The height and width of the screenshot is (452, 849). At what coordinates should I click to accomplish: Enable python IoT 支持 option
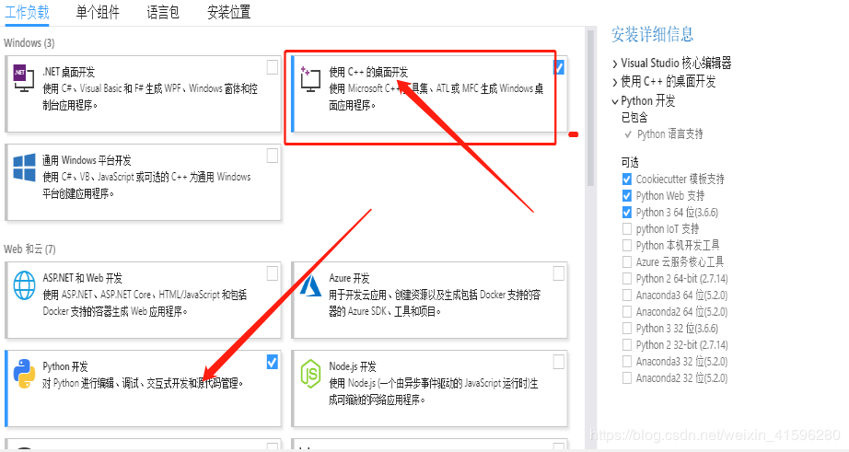[x=627, y=228]
